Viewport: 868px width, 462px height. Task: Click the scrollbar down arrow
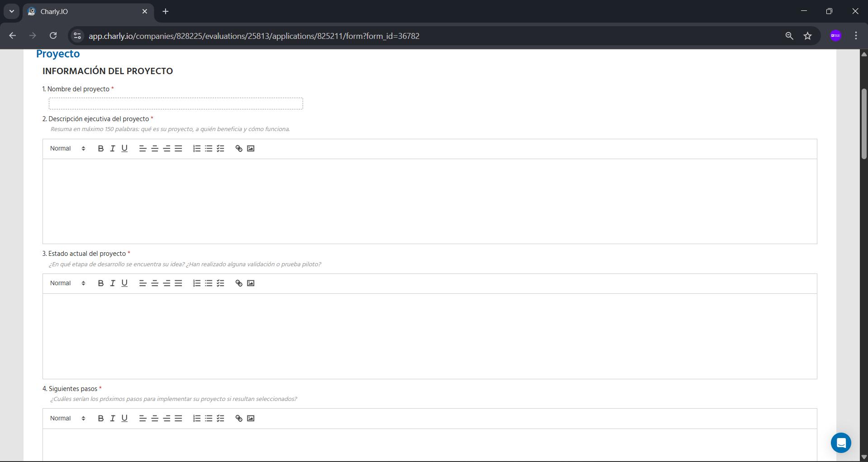tap(864, 457)
